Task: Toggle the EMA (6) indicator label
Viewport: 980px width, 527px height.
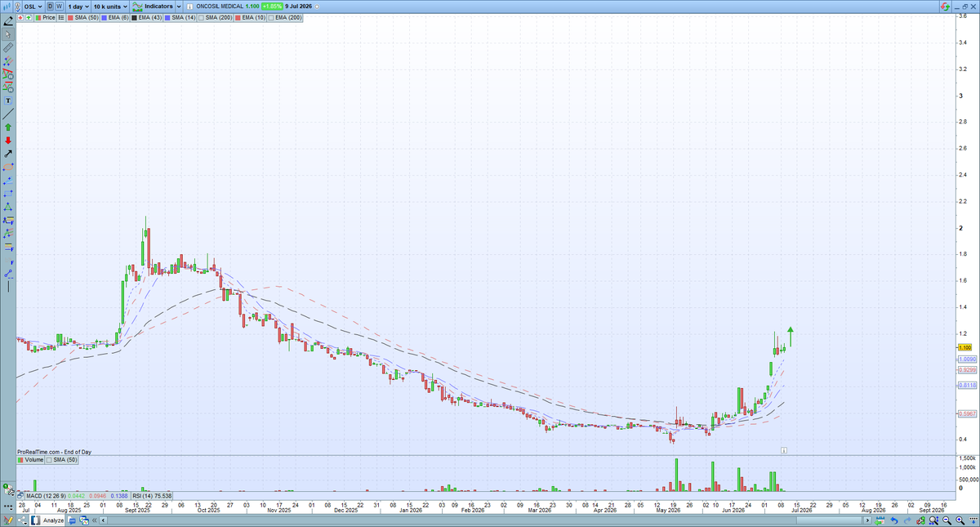Action: point(114,17)
